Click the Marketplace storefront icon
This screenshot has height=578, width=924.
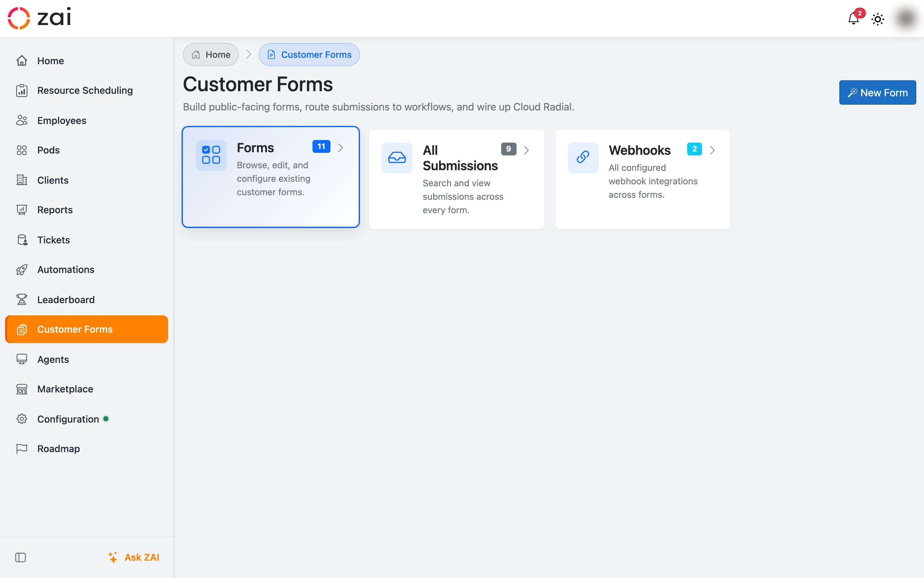[x=22, y=389]
